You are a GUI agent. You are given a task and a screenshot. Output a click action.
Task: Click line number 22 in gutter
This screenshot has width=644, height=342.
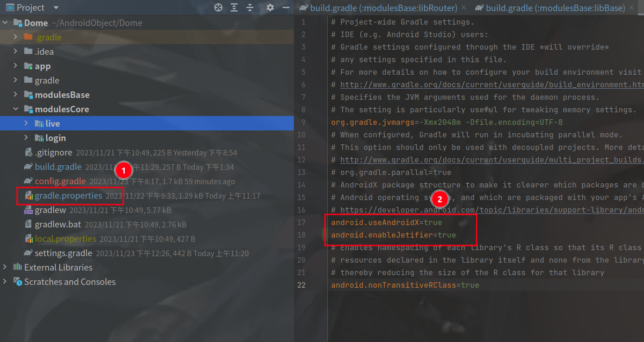coord(301,285)
